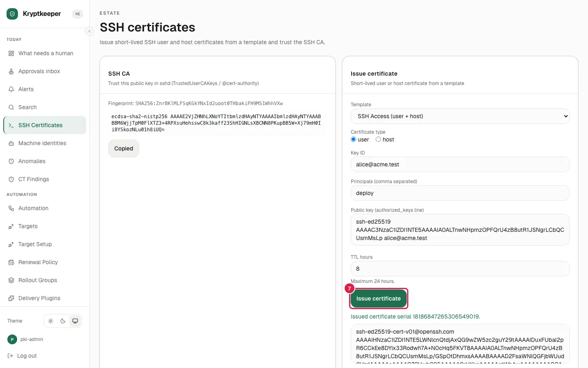The height and width of the screenshot is (368, 588).
Task: Click the Log out arrow icon
Action: 10,356
